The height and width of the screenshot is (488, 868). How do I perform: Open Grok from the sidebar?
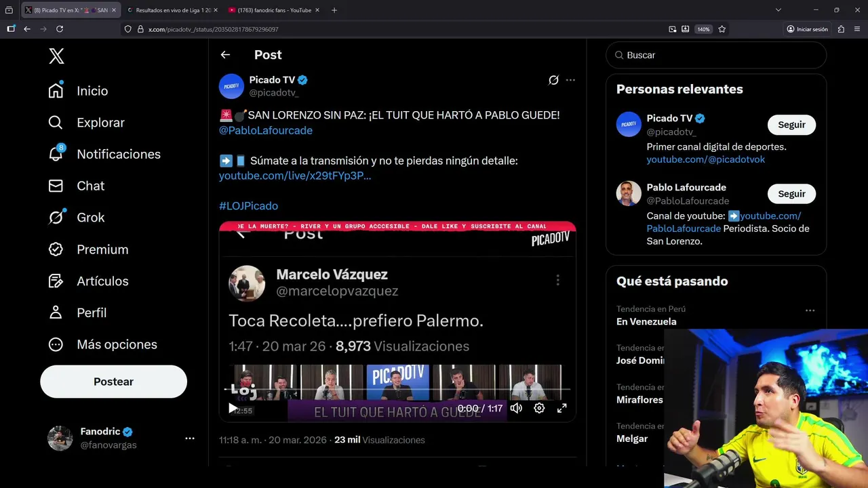(x=76, y=218)
